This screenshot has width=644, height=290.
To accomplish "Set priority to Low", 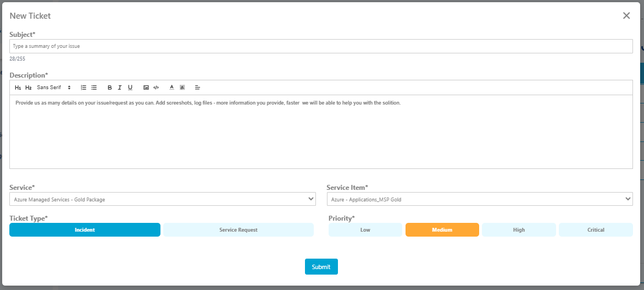I will coord(365,230).
